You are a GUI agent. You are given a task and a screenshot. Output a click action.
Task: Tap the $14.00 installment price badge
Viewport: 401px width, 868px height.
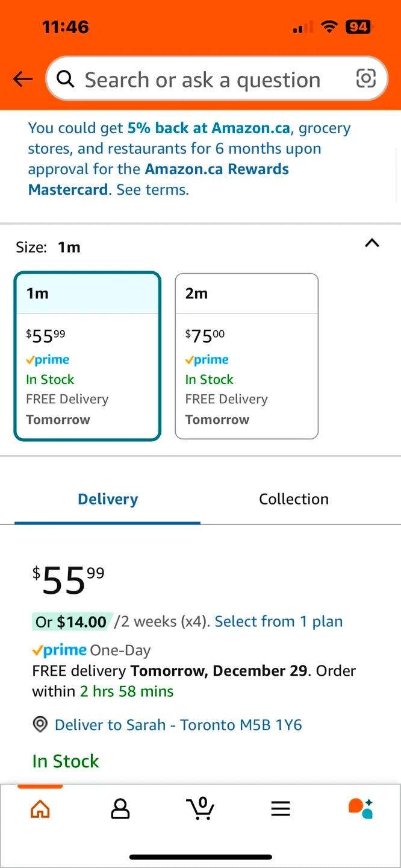[x=70, y=621]
